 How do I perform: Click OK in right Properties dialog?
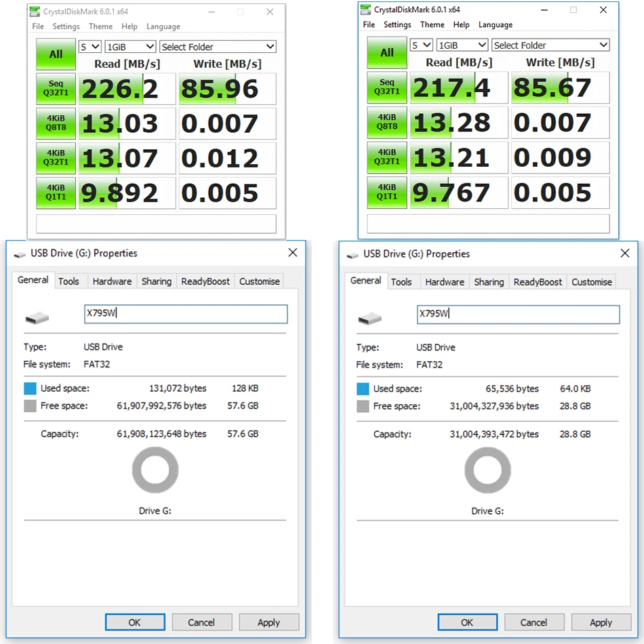467,622
